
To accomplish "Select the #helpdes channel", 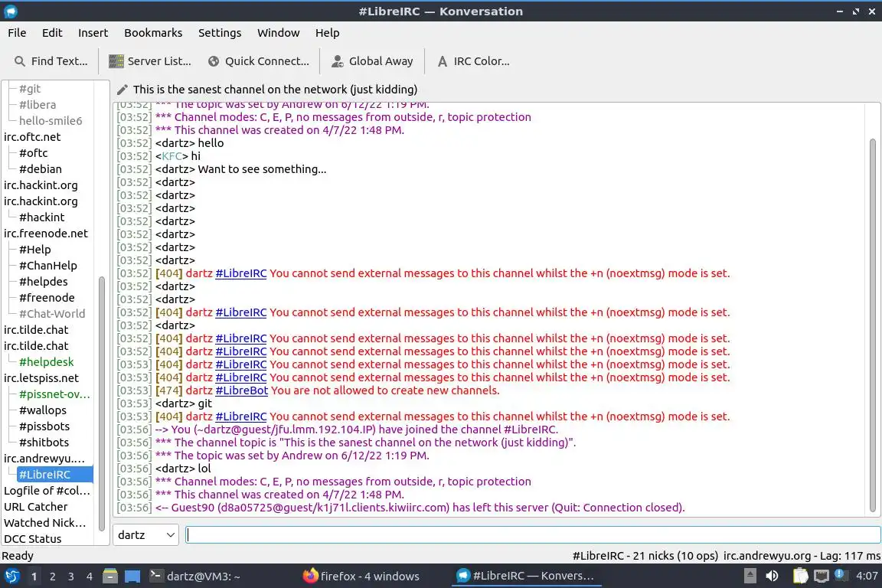I will [44, 281].
